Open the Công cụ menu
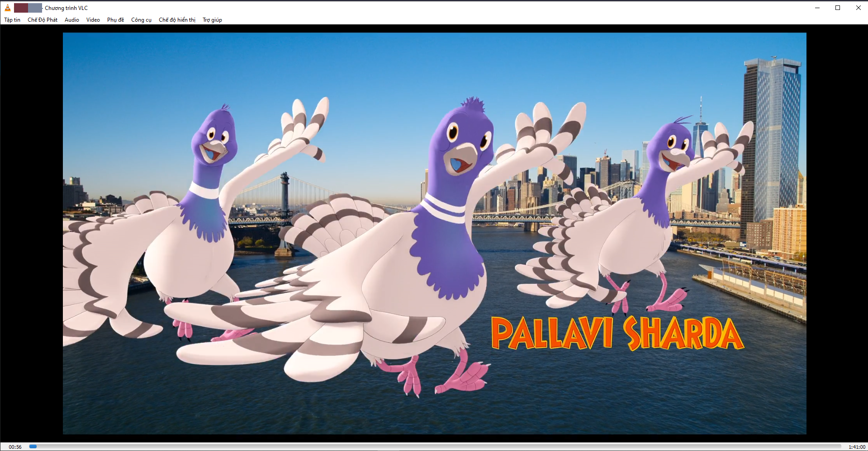The image size is (868, 451). pyautogui.click(x=141, y=20)
